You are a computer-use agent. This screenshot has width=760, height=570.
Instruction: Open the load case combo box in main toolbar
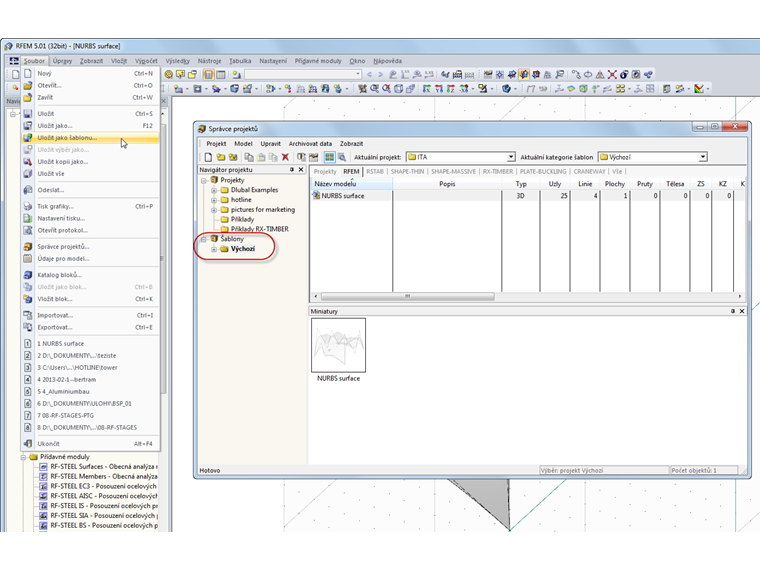pyautogui.click(x=303, y=74)
